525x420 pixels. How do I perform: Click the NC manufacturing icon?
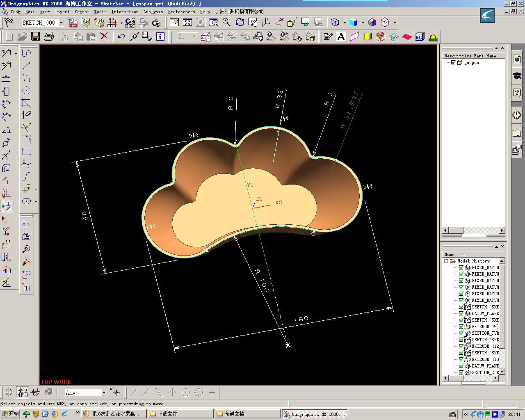click(419, 37)
